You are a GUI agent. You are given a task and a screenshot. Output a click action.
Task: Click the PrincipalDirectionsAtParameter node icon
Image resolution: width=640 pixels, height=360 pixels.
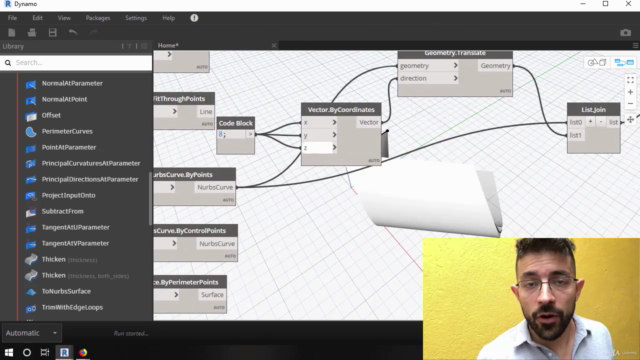tap(31, 180)
